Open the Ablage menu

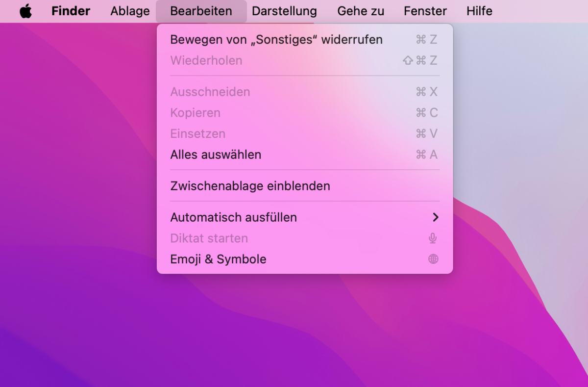(x=129, y=11)
